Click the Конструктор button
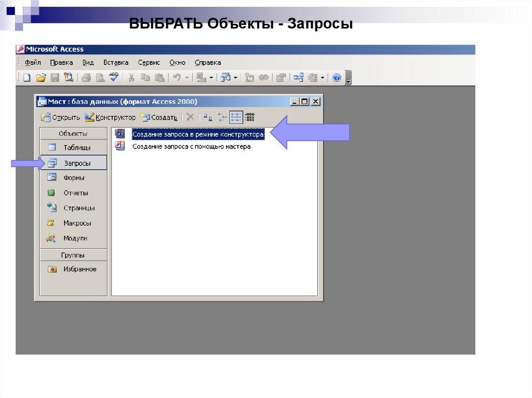Image resolution: width=532 pixels, height=398 pixels. click(110, 117)
